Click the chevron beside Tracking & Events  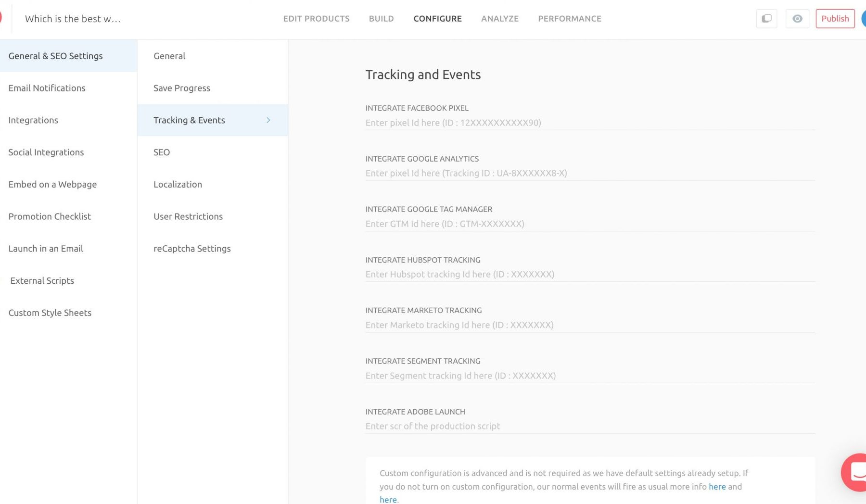click(268, 120)
